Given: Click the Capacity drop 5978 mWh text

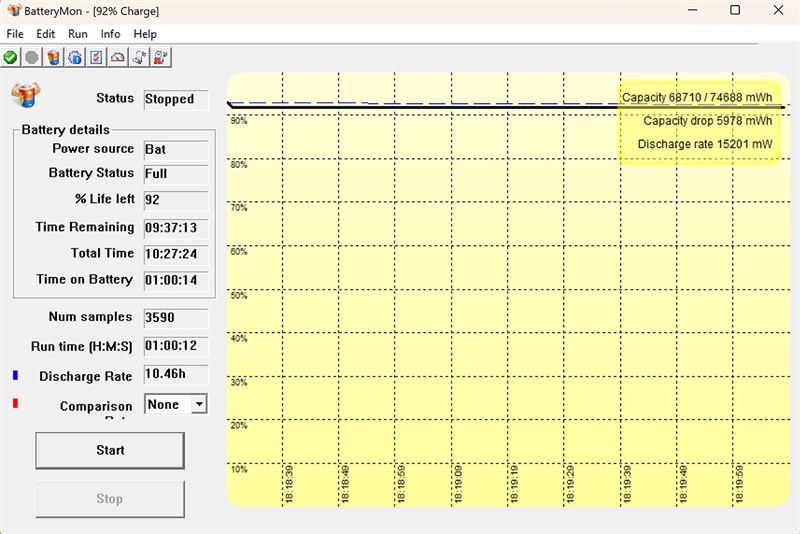Looking at the screenshot, I should tap(708, 121).
